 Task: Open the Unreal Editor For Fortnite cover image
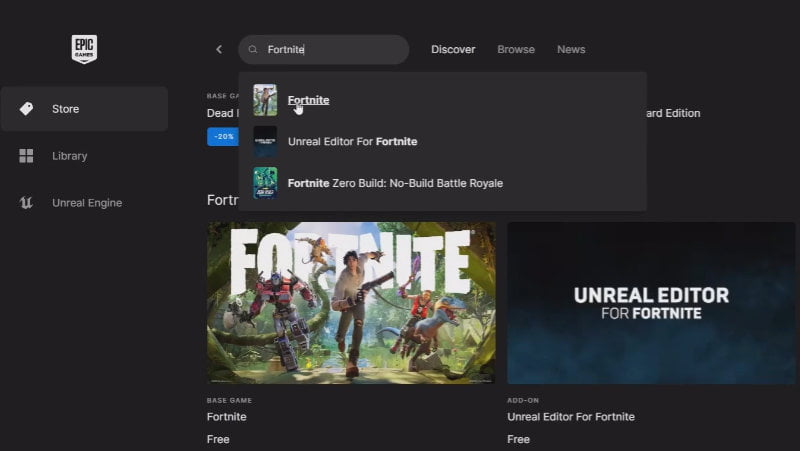point(651,303)
